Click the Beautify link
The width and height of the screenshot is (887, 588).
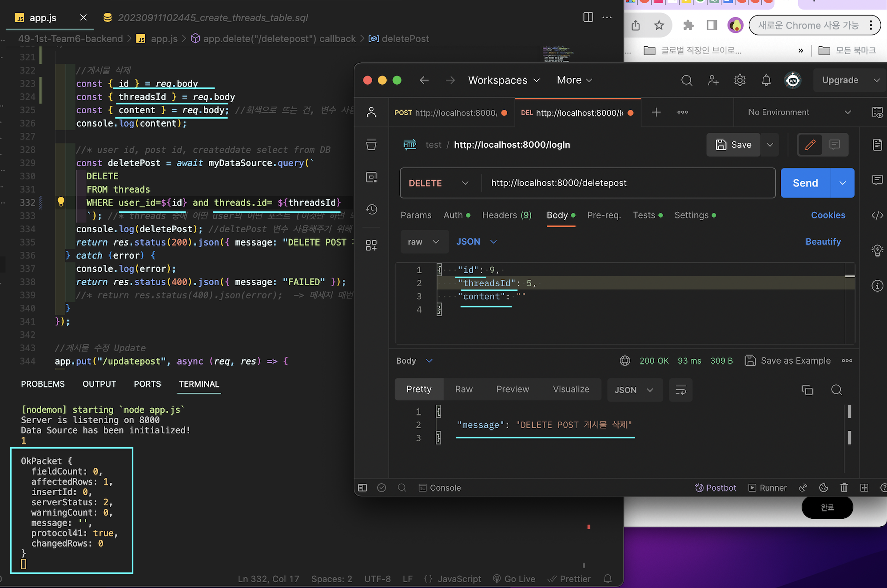pos(823,242)
